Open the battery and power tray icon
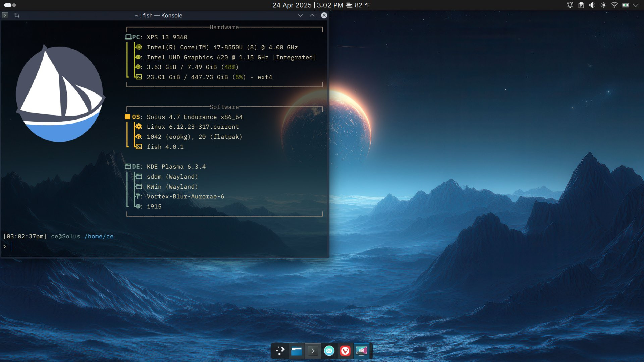Viewport: 644px width, 362px height. 626,5
